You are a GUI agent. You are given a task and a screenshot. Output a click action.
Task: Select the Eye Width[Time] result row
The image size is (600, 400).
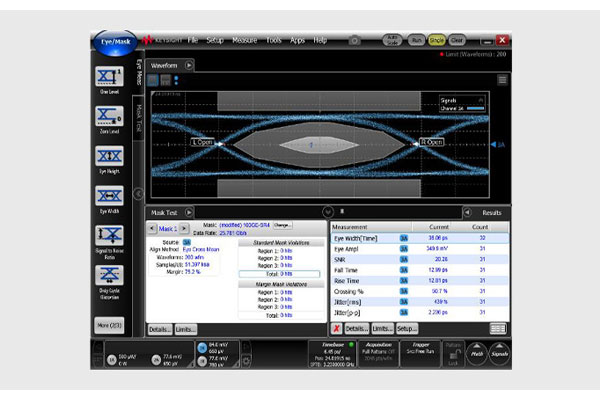point(420,238)
